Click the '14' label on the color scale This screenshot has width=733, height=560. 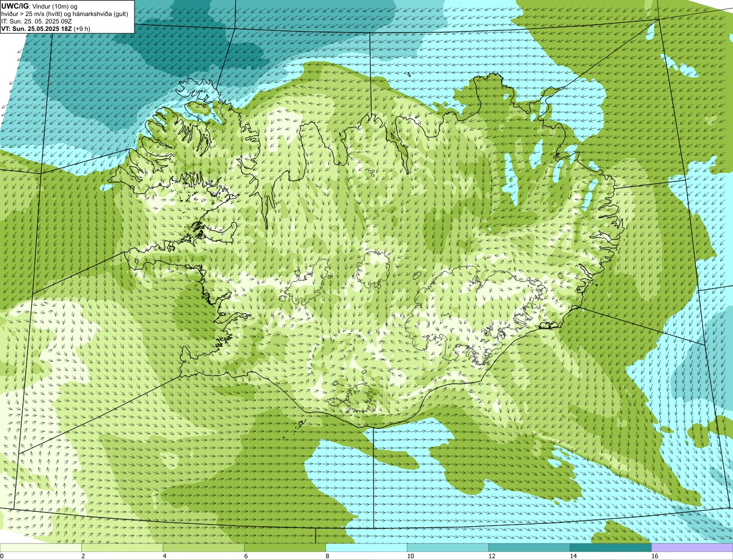tap(573, 556)
